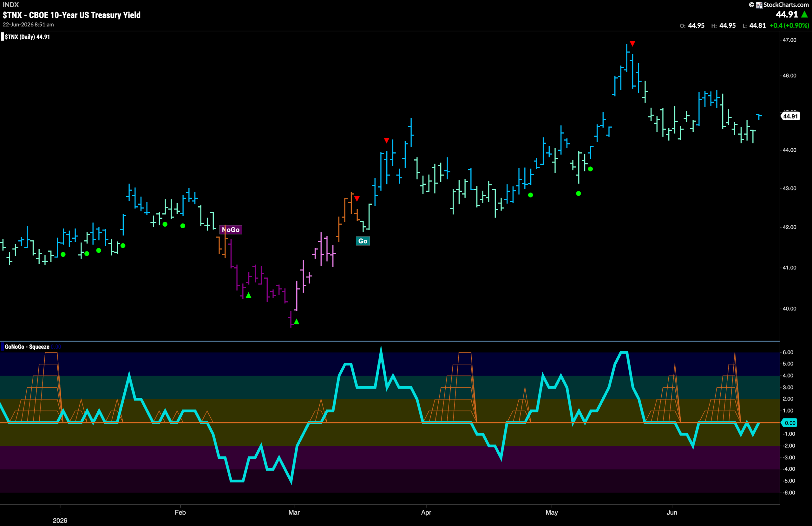Click the chart title $TNX - CBOE 10-Year US Treasury Yield
The height and width of the screenshot is (526, 812).
(72, 15)
